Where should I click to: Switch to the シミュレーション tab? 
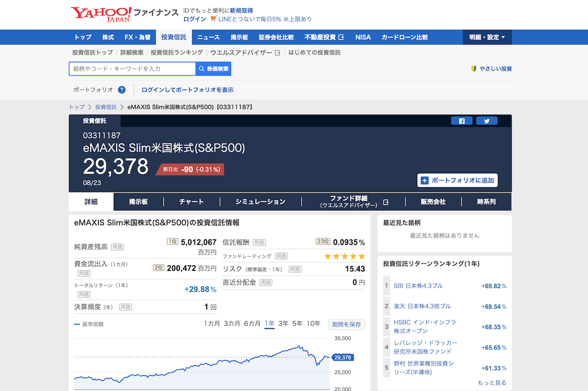[x=261, y=201]
